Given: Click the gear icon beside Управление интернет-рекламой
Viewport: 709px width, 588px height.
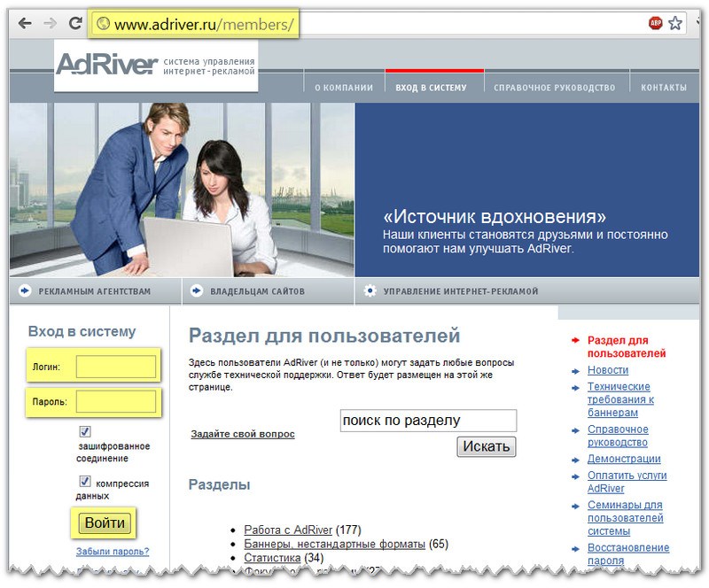Looking at the screenshot, I should (x=370, y=290).
